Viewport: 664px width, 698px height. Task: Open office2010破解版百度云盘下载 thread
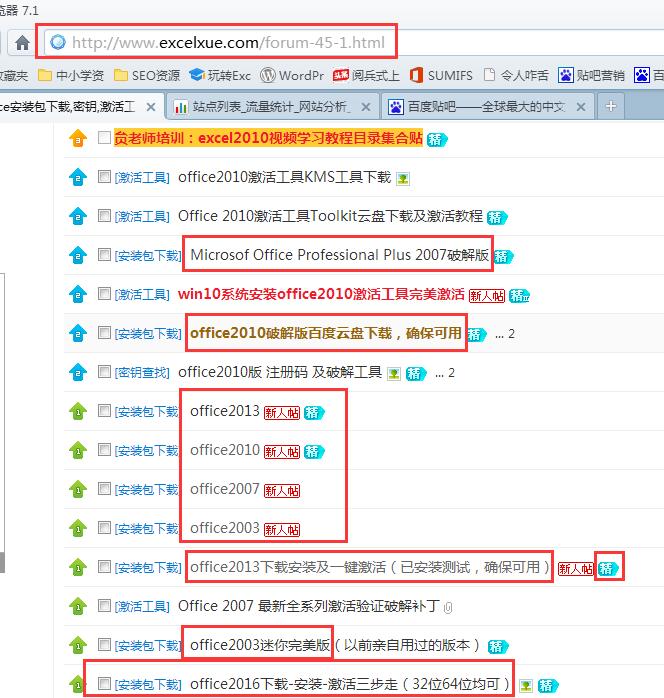click(x=326, y=333)
